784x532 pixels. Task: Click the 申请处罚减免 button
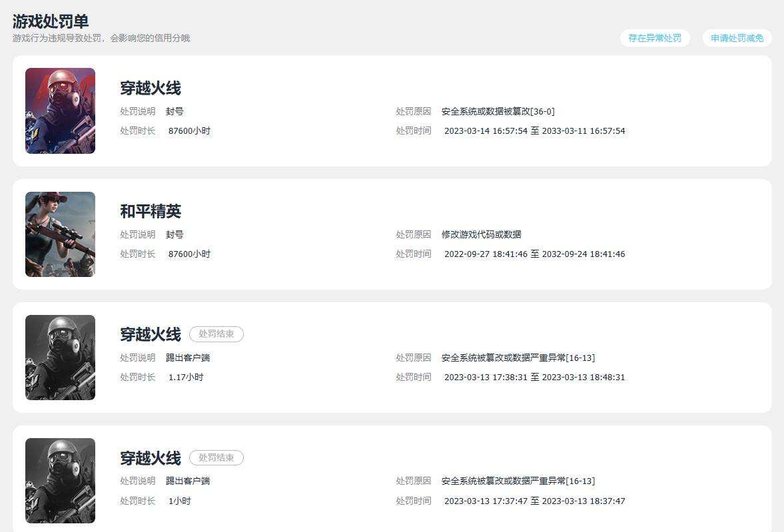pyautogui.click(x=737, y=38)
